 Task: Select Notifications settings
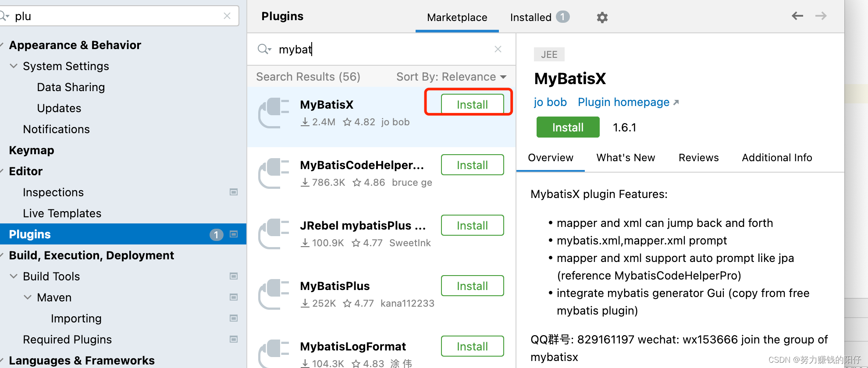pyautogui.click(x=56, y=129)
